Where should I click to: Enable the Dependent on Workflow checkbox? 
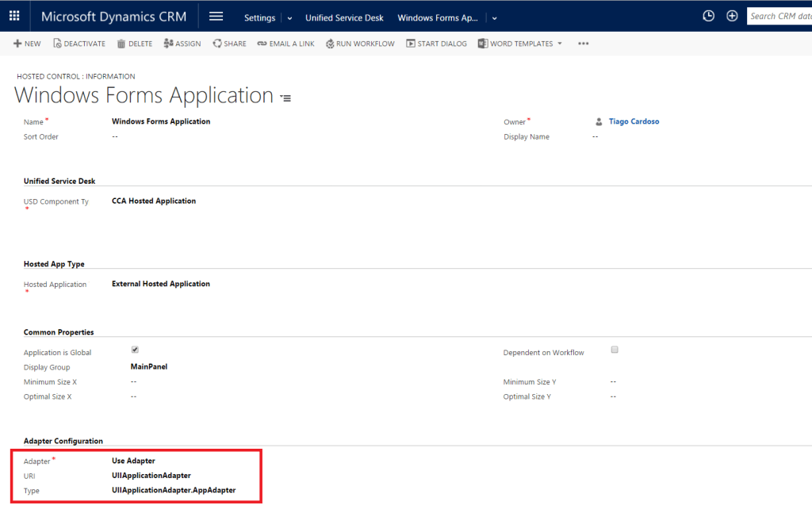[615, 350]
